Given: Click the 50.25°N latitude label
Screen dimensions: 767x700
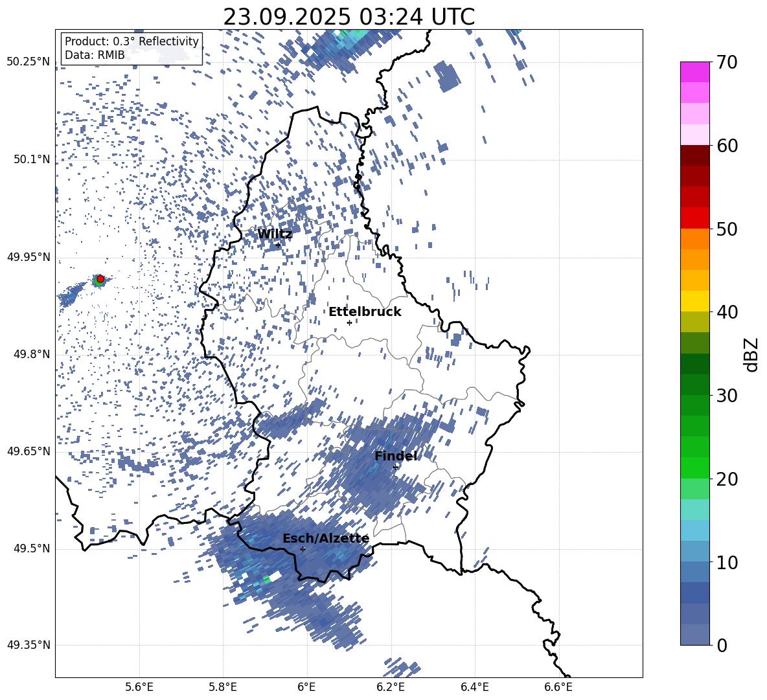Looking at the screenshot, I should point(29,62).
